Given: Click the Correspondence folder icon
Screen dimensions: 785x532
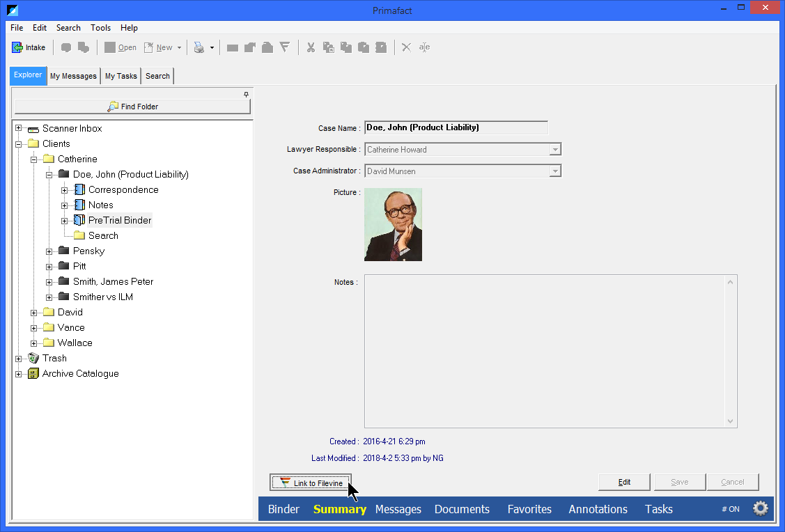Looking at the screenshot, I should point(79,189).
